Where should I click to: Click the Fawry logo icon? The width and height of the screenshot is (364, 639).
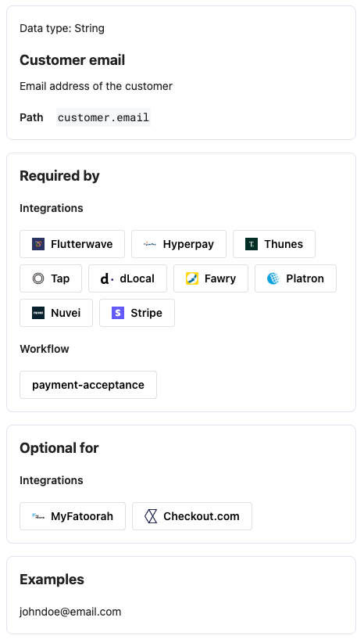(192, 278)
